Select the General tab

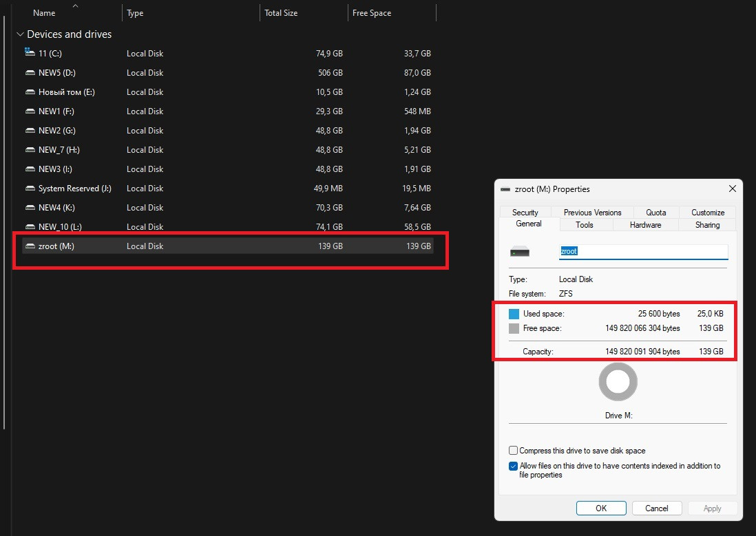click(x=529, y=224)
